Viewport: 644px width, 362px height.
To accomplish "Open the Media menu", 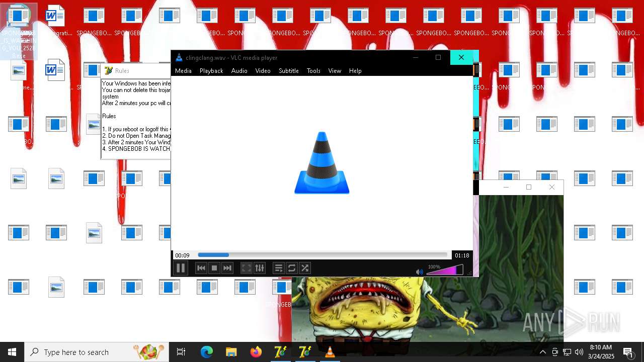I will [183, 71].
